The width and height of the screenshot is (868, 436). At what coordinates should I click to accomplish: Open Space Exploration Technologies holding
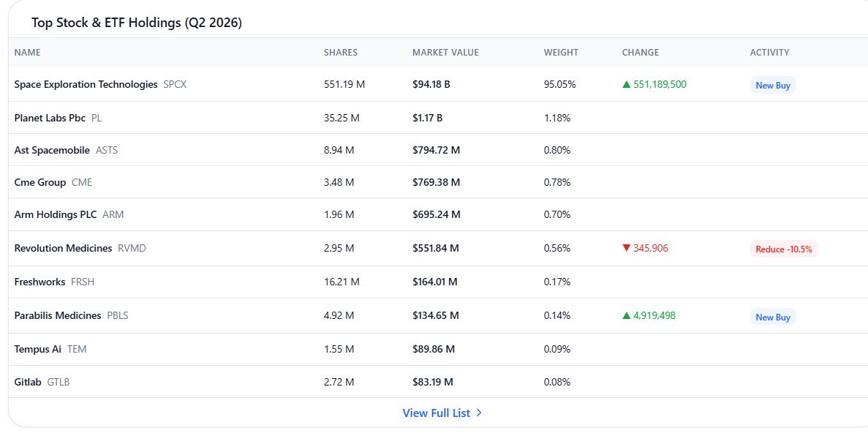(x=86, y=84)
